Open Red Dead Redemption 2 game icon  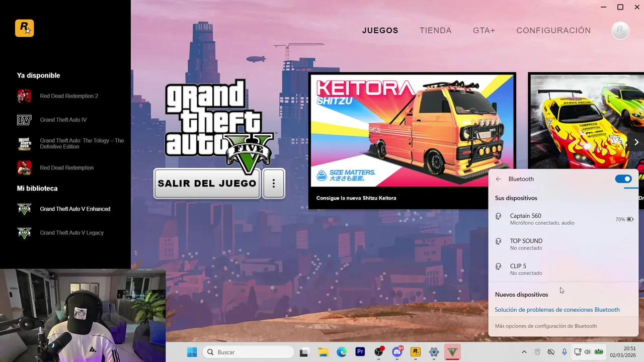point(24,96)
